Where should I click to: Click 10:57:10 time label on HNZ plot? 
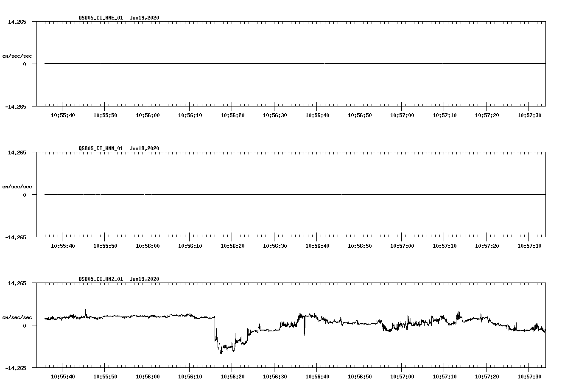tap(445, 376)
